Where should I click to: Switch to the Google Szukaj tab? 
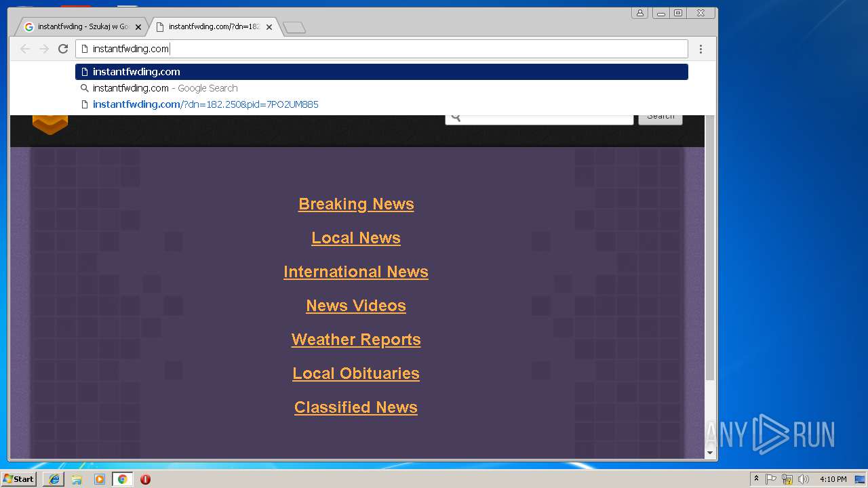click(x=83, y=27)
